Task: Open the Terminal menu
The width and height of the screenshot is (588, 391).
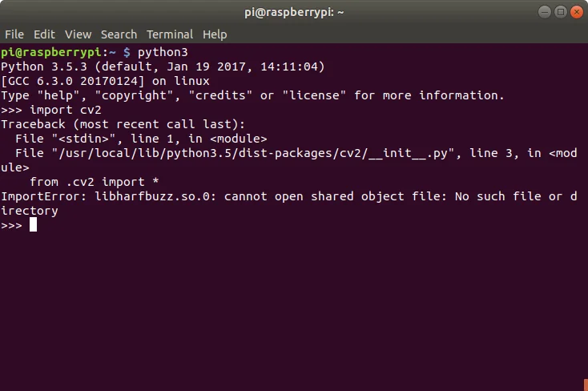Action: coord(170,34)
